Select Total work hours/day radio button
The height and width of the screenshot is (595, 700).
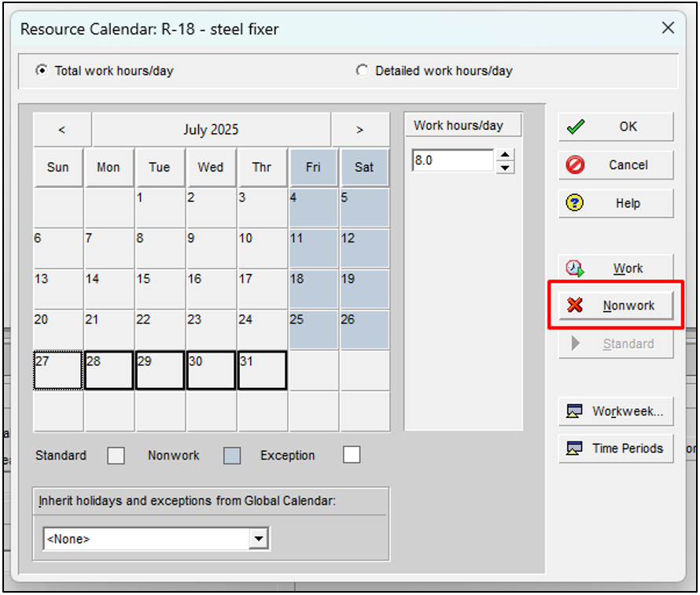tap(42, 71)
